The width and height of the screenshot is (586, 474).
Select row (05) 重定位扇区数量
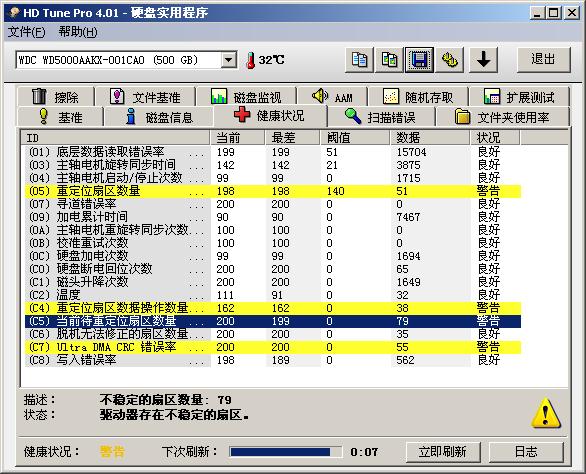[273, 191]
